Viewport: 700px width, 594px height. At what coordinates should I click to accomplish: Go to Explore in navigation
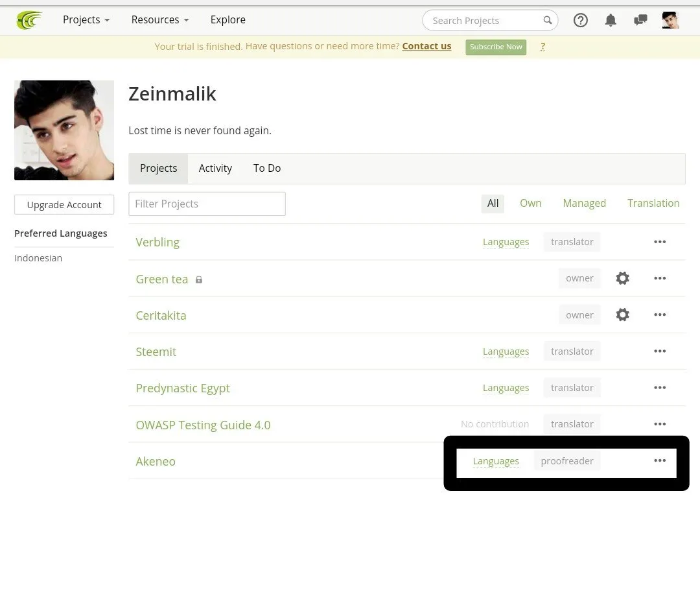227,19
